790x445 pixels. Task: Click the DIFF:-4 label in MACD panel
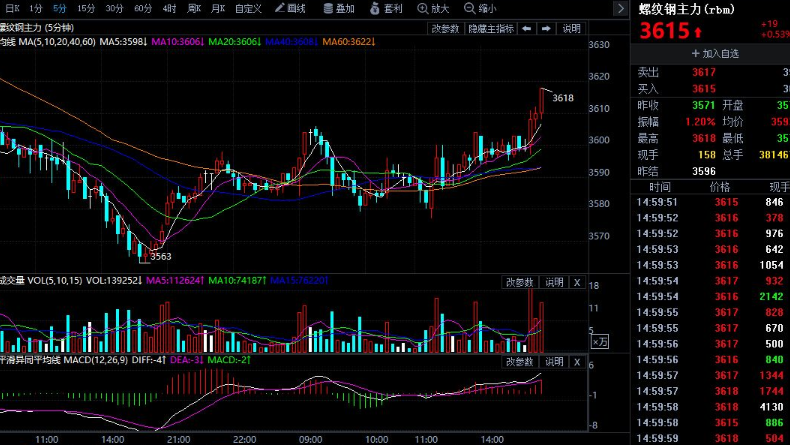coord(149,360)
